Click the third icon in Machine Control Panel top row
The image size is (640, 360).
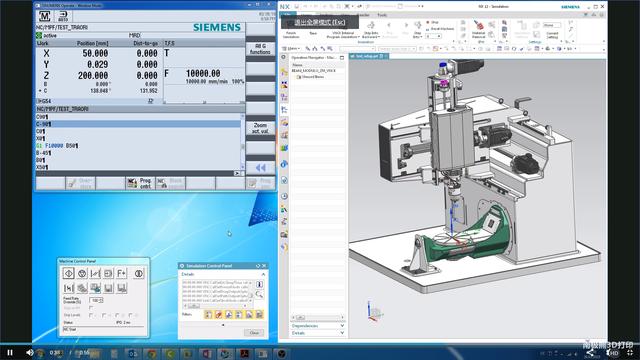95,273
